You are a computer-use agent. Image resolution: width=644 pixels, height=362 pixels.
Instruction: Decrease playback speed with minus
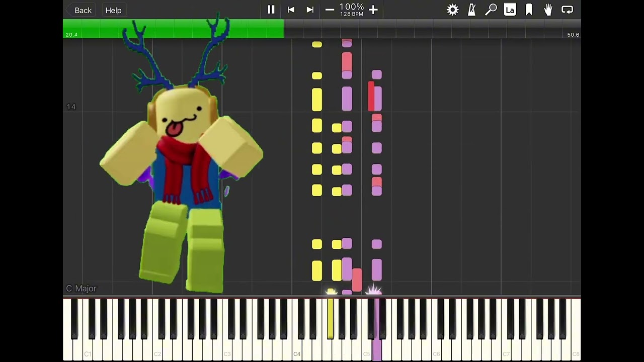(x=330, y=10)
